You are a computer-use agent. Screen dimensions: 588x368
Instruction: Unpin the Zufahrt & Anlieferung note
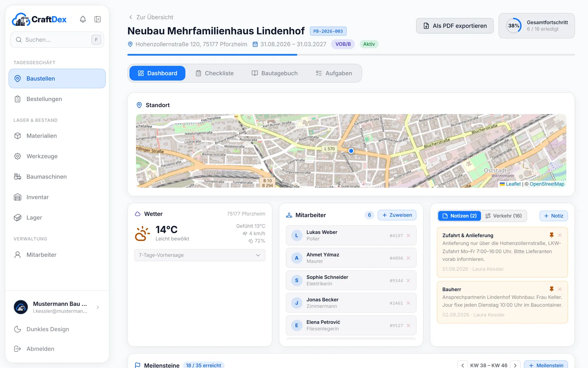pos(552,235)
